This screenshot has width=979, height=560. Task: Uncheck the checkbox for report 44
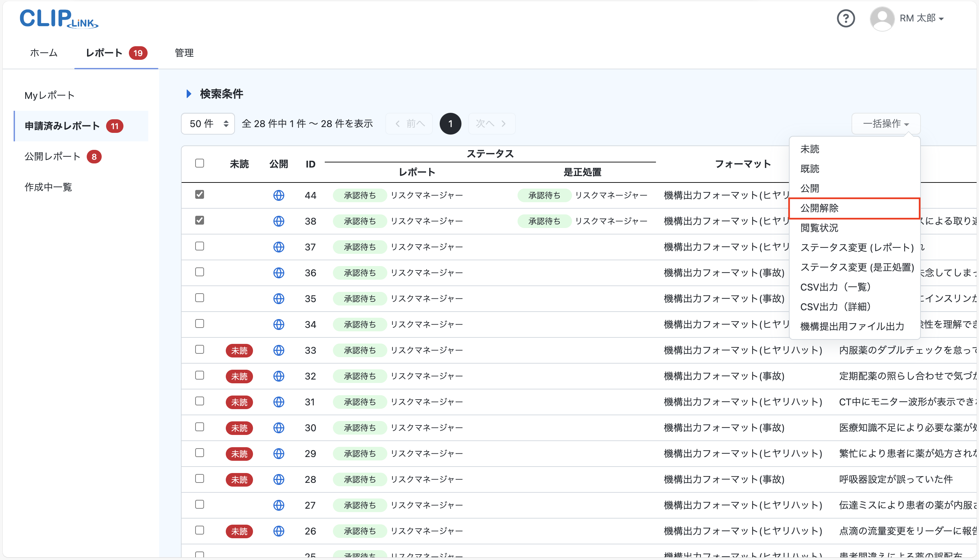click(199, 195)
